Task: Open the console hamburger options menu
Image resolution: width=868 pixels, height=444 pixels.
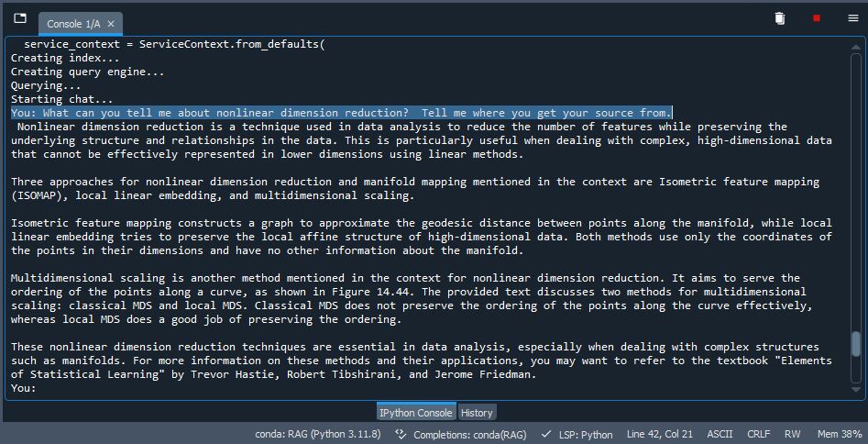Action: pyautogui.click(x=852, y=18)
